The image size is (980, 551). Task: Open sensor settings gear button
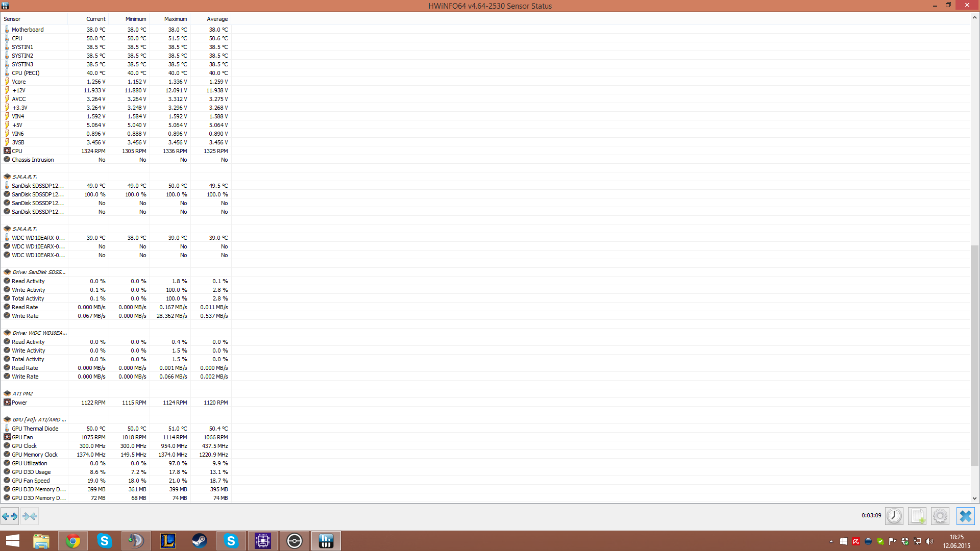[x=940, y=516]
